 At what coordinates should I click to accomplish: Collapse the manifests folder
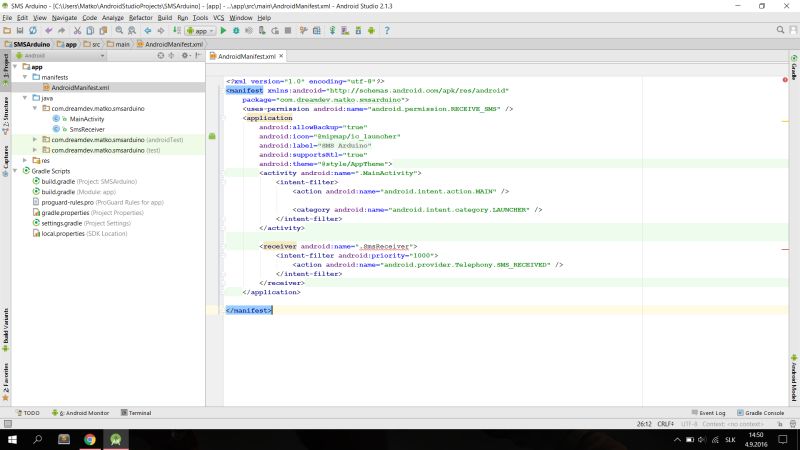click(x=25, y=77)
